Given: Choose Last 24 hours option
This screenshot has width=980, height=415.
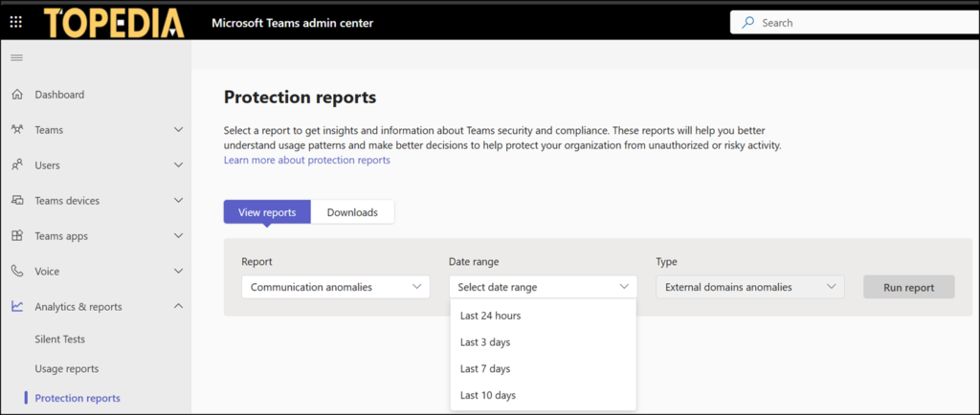Looking at the screenshot, I should pos(544,316).
